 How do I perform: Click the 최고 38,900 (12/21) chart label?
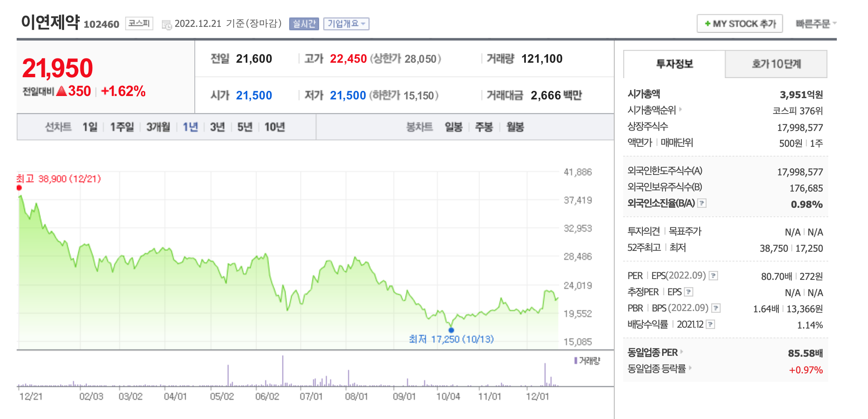point(59,178)
